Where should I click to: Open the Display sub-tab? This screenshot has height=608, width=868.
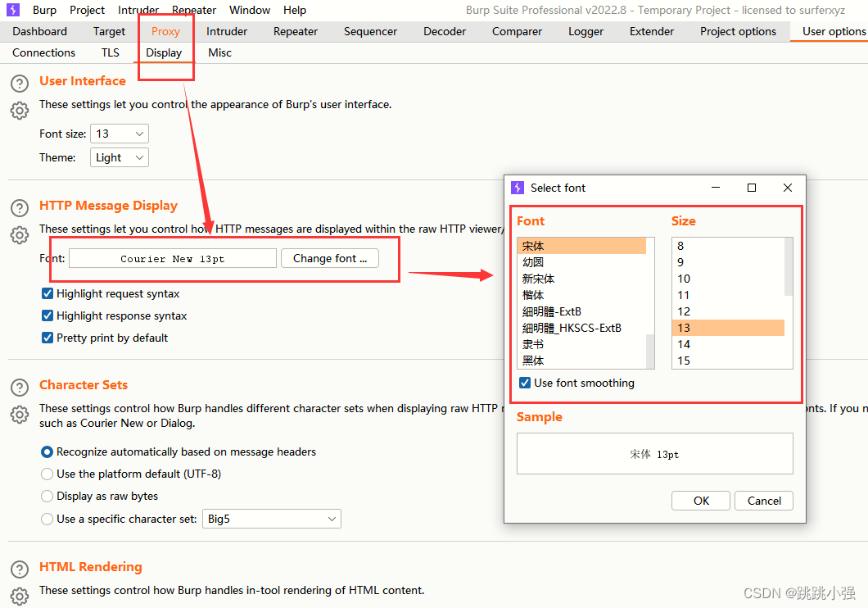[x=164, y=52]
